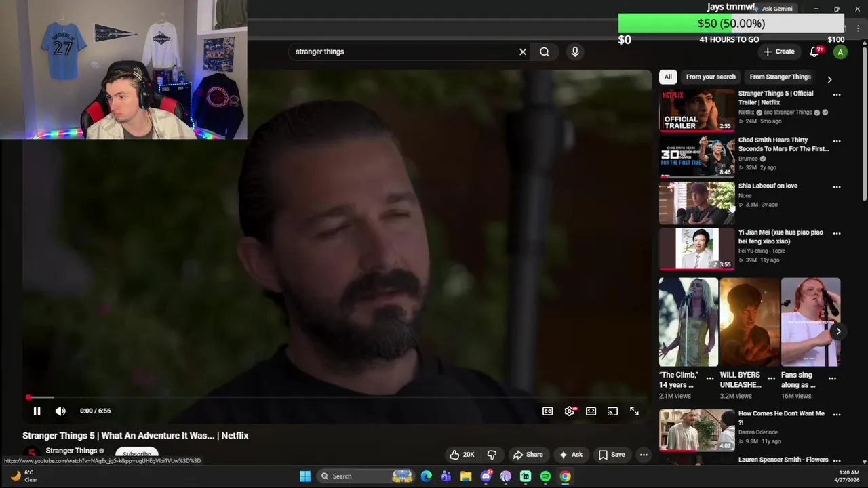
Task: Open Discord from taskbar
Action: click(x=486, y=476)
